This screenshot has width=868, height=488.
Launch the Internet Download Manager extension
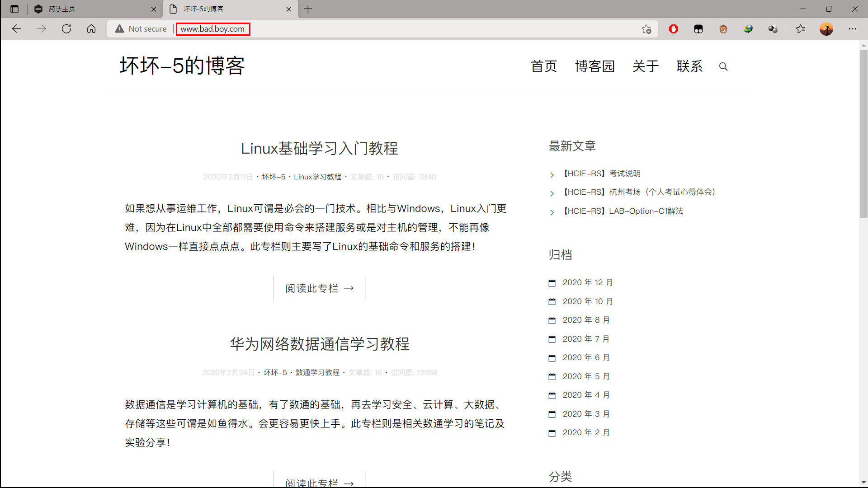[748, 29]
